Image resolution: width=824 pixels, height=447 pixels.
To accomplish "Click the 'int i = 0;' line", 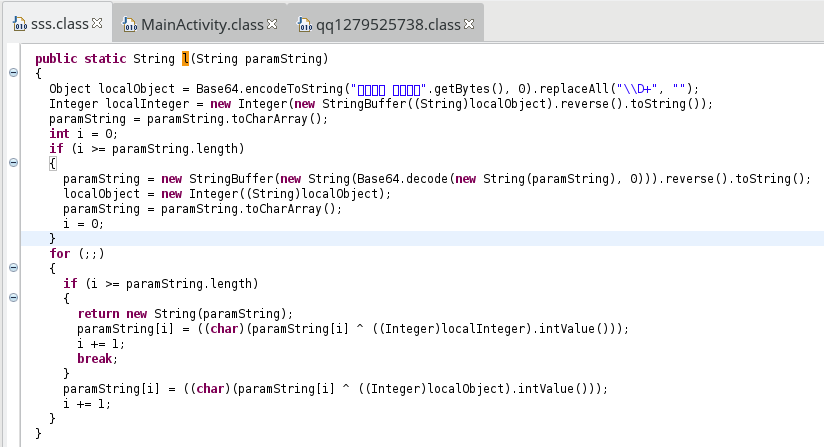I will point(83,133).
